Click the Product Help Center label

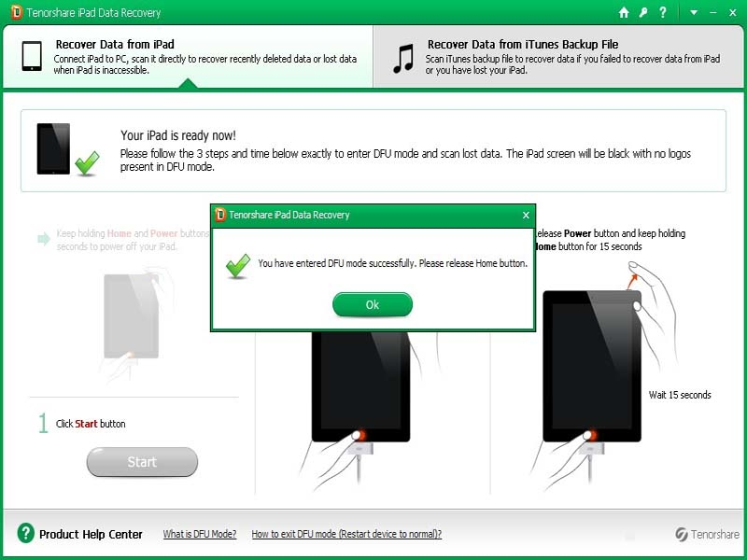pos(91,534)
